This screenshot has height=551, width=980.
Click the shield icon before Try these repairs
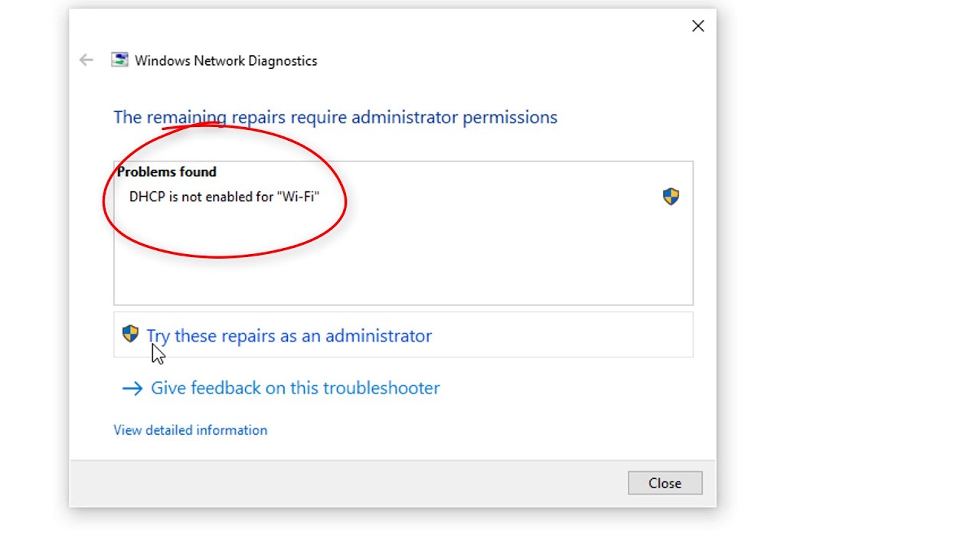pos(130,334)
